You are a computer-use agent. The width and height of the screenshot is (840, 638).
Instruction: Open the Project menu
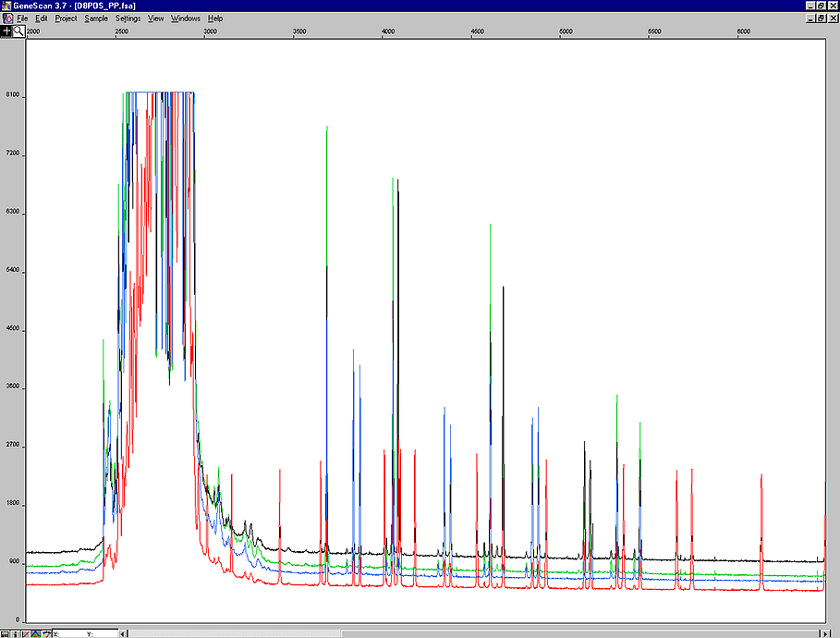(x=66, y=18)
